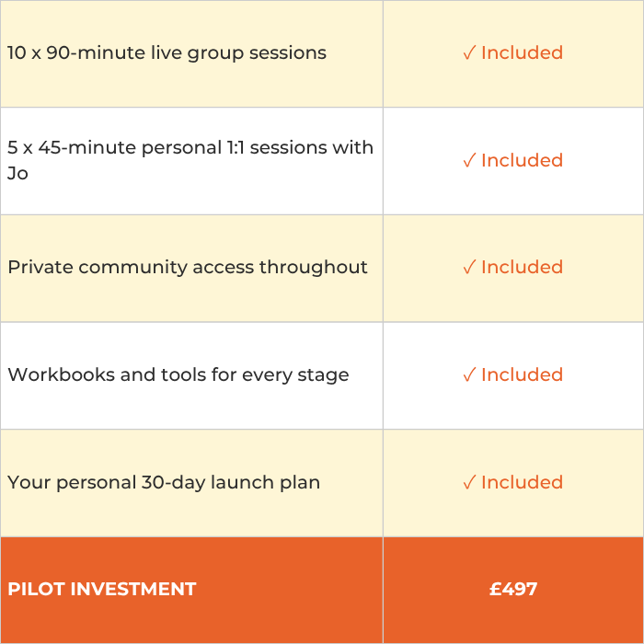The image size is (644, 644).
Task: Click 'Included' in the workbooks row
Action: click(522, 375)
